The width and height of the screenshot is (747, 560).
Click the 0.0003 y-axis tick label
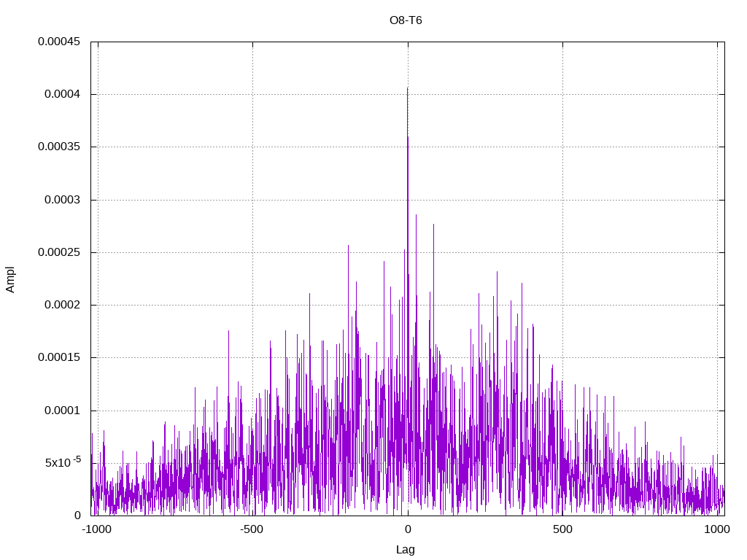[63, 200]
